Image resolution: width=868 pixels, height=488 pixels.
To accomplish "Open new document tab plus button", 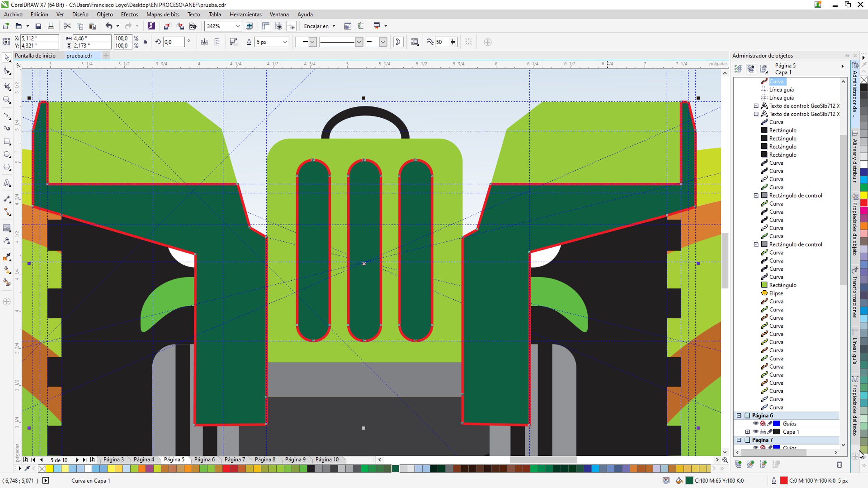I will click(x=106, y=55).
